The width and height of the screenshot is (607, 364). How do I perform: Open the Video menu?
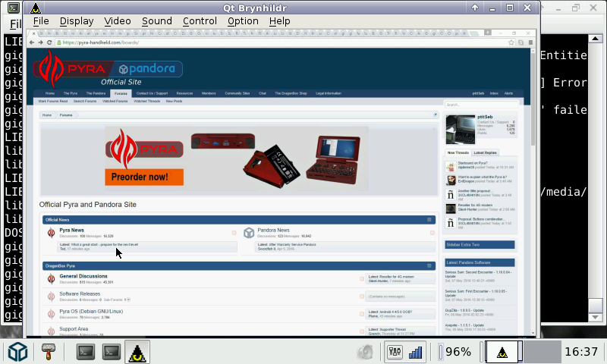118,21
